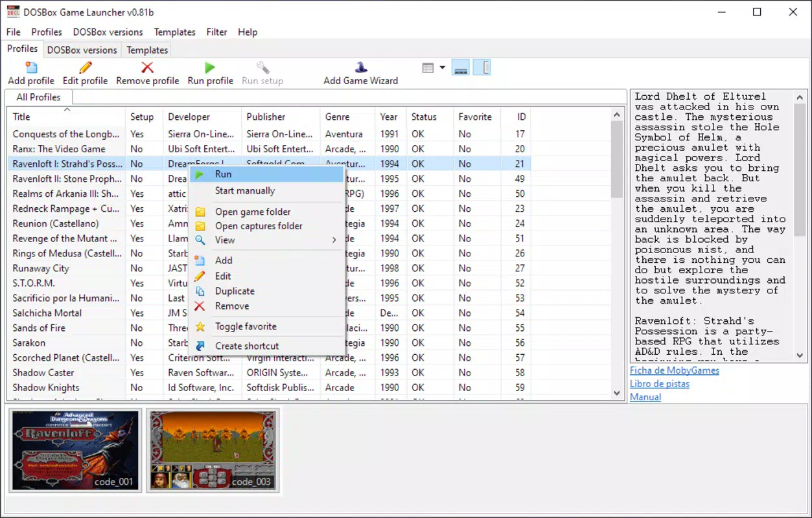The image size is (812, 518).
Task: Choose Start manually in context menu
Action: pos(266,191)
